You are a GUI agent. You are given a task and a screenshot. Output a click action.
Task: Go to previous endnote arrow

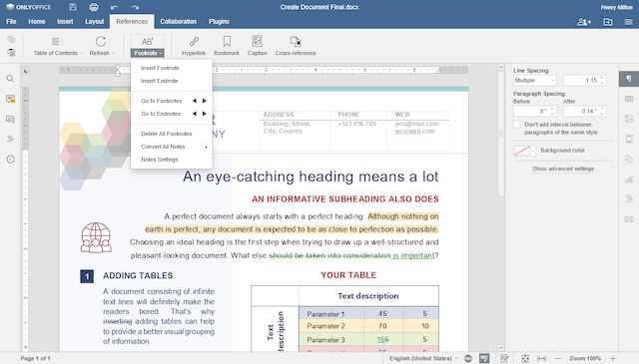[195, 114]
